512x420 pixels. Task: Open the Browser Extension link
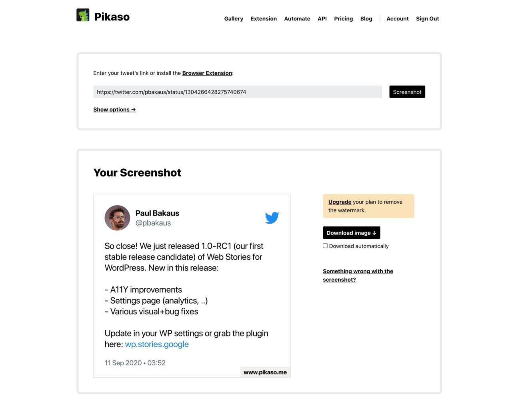(207, 73)
